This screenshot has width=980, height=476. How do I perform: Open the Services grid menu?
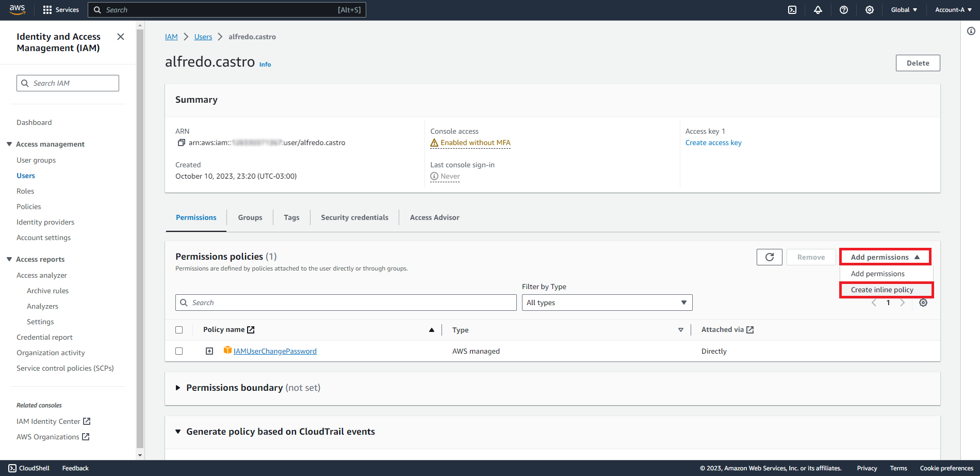pos(61,10)
